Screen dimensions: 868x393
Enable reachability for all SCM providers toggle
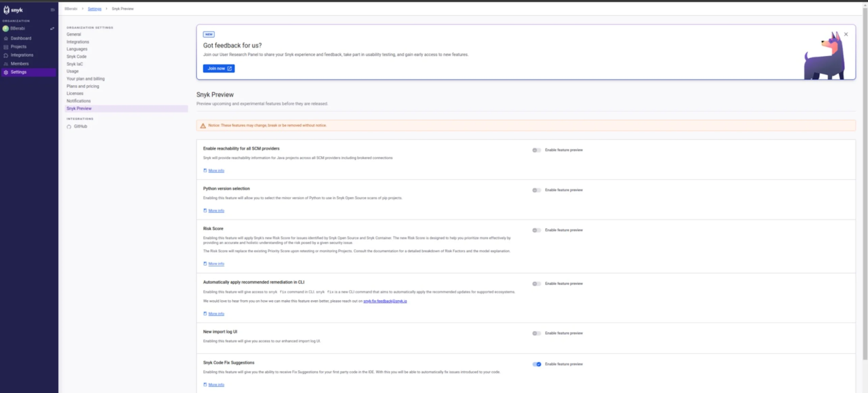tap(537, 150)
